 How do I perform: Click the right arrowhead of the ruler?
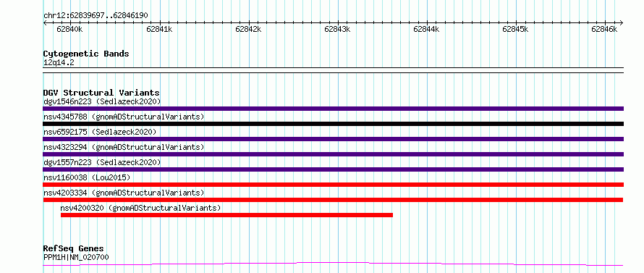622,22
